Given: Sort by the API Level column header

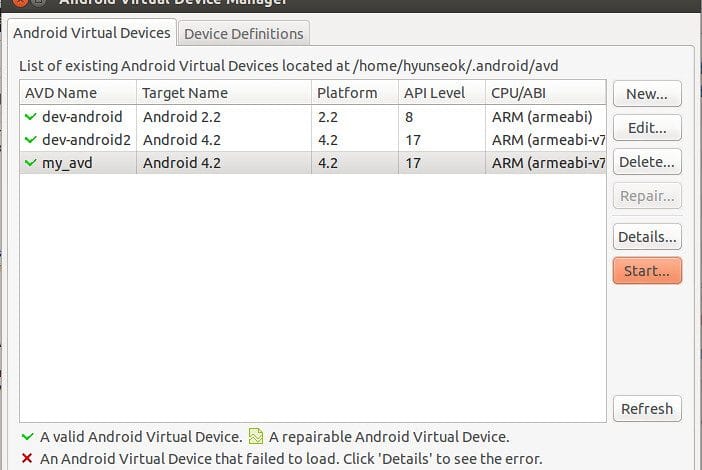Looking at the screenshot, I should coord(442,93).
